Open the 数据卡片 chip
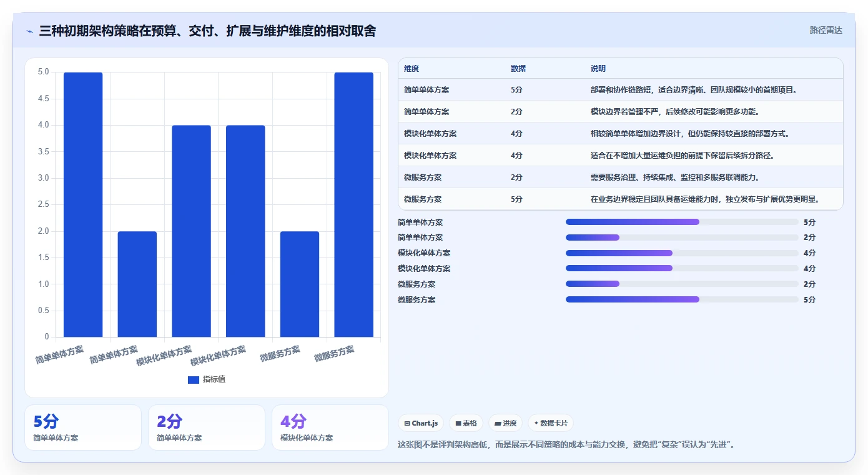This screenshot has width=868, height=475. click(x=550, y=423)
